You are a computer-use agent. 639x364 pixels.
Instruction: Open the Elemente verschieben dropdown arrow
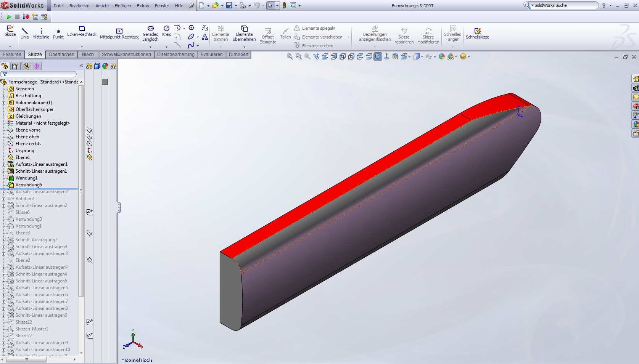[348, 37]
